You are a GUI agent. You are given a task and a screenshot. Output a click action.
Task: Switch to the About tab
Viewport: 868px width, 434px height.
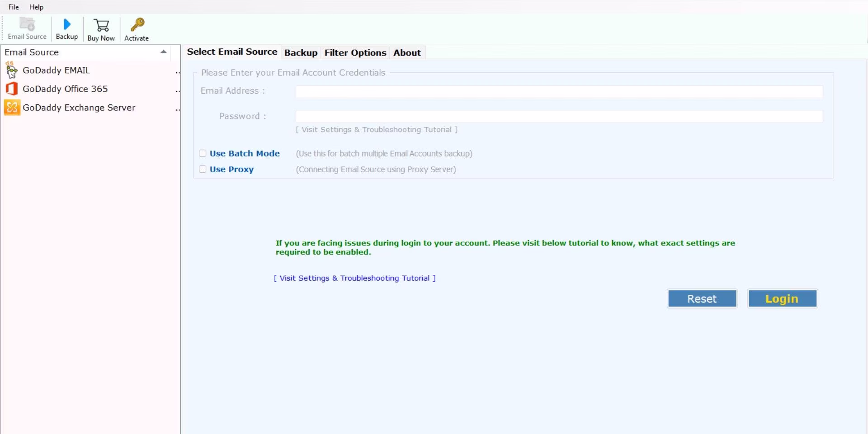(407, 53)
